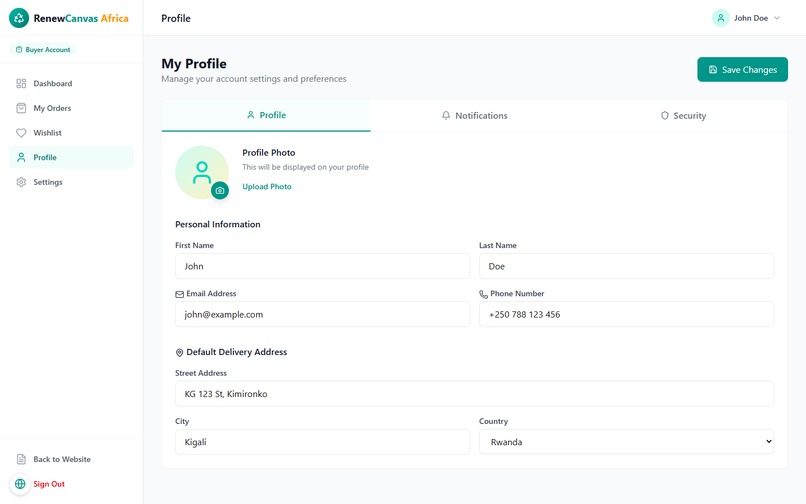Click the Upload Photo link
Image resolution: width=806 pixels, height=504 pixels.
coord(267,187)
